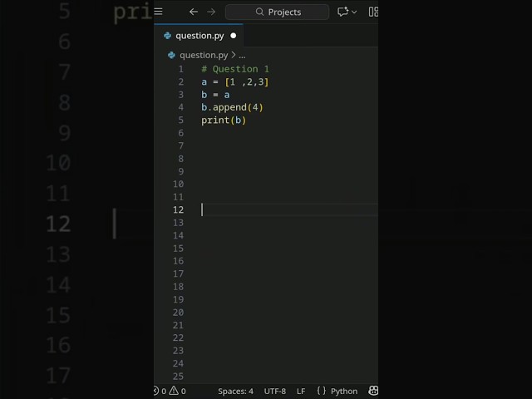
Task: Go forward with the right arrow
Action: (x=211, y=12)
